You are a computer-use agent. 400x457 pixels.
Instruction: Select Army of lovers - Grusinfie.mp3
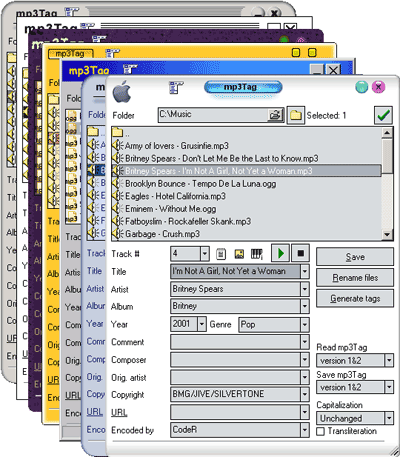point(177,146)
